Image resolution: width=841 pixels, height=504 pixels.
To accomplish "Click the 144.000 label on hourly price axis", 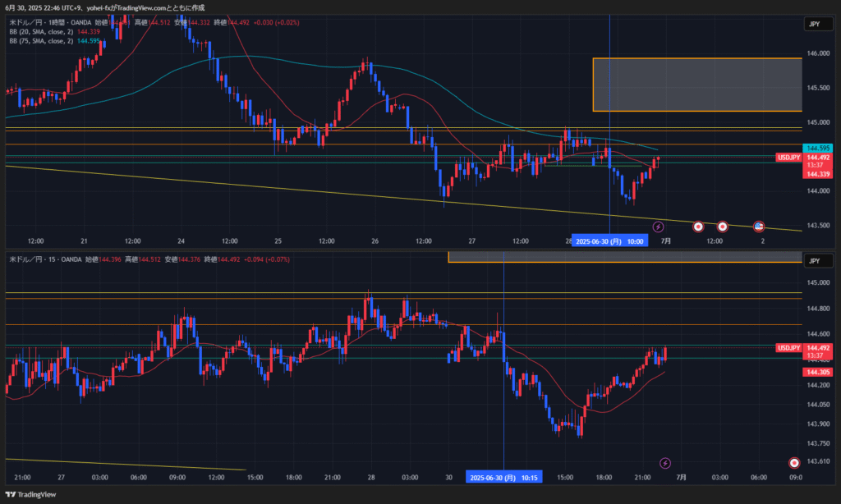I will pyautogui.click(x=818, y=191).
